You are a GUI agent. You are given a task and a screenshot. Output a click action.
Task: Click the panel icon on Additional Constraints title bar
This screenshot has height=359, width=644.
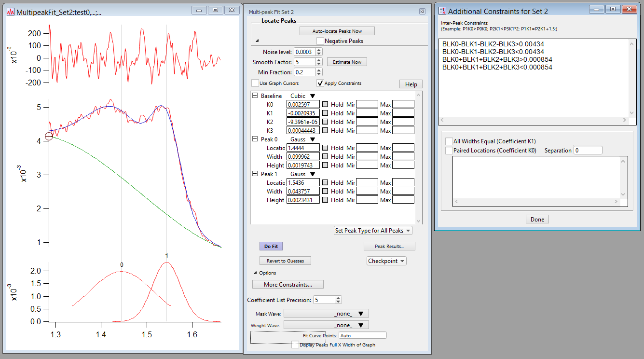(x=442, y=9)
